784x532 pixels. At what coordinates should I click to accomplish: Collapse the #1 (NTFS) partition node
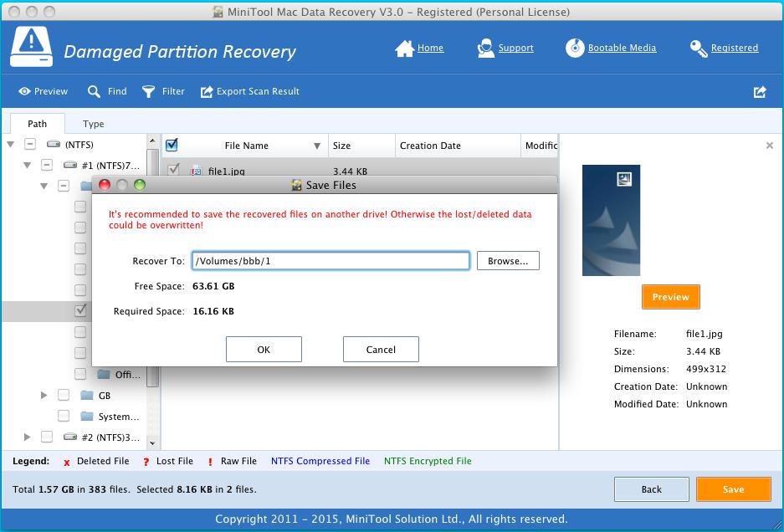click(27, 165)
